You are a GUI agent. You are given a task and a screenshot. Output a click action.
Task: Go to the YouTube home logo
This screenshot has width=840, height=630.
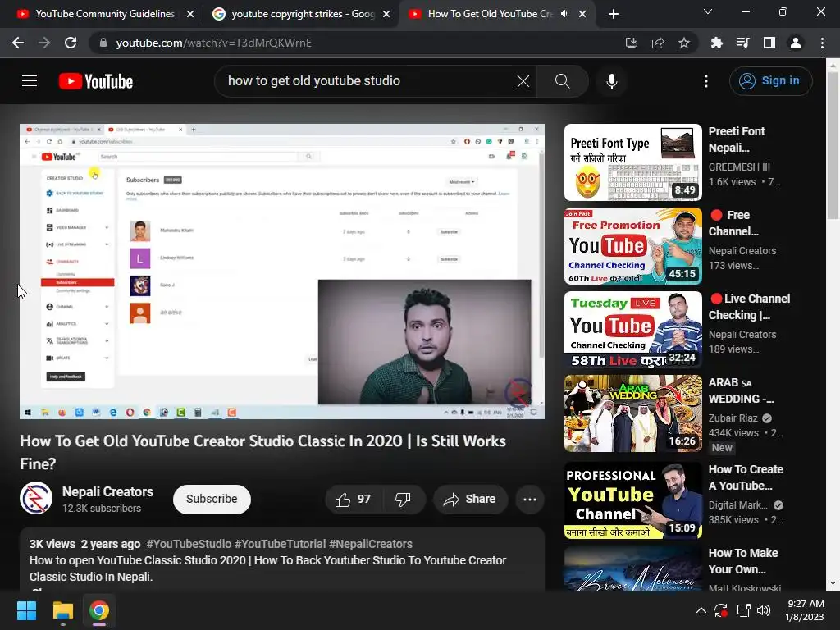point(96,81)
